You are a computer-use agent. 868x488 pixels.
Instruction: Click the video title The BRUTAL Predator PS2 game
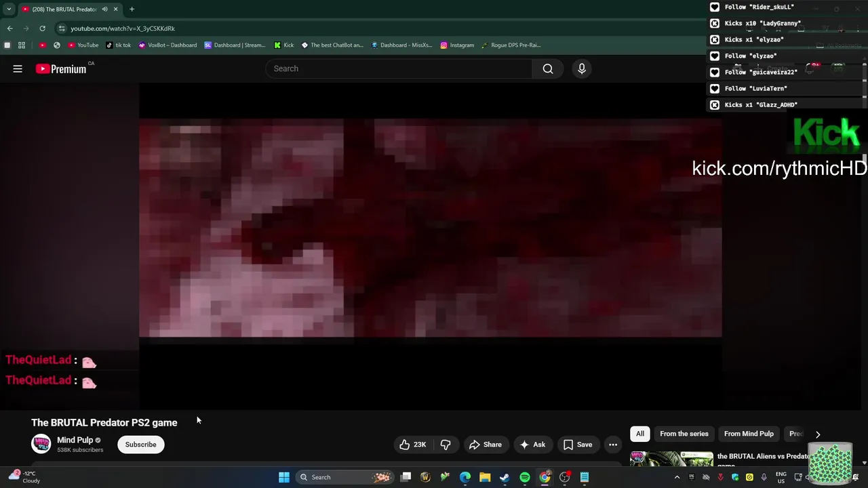pos(104,422)
